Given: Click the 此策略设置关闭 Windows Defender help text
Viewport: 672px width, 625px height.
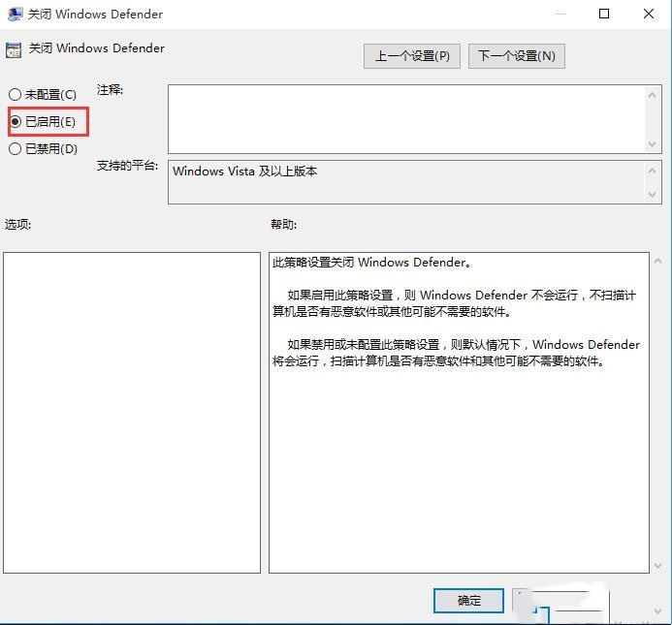Looking at the screenshot, I should [x=371, y=263].
